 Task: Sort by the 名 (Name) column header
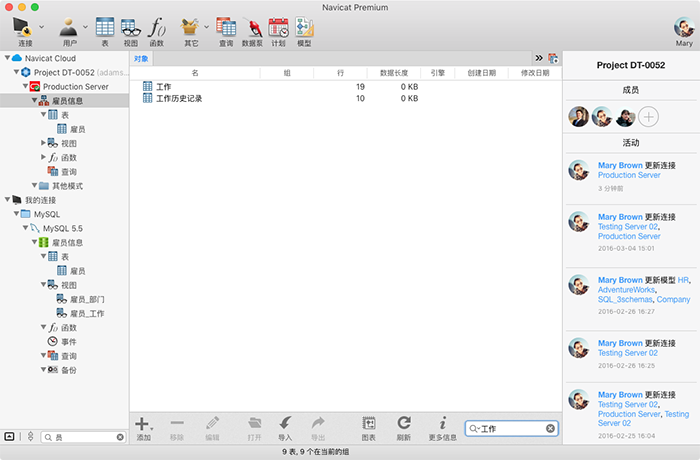pos(195,73)
